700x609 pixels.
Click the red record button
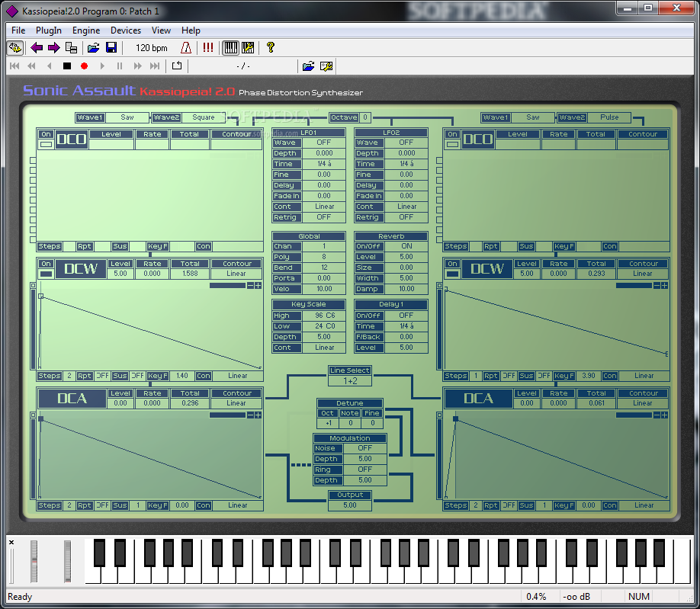pos(84,66)
